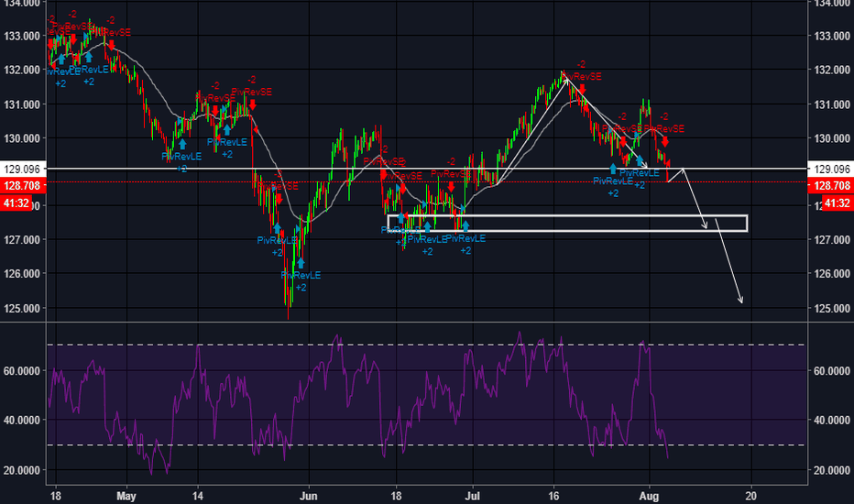The width and height of the screenshot is (854, 504).
Task: Select the Jul label on the time axis
Action: coord(472,497)
